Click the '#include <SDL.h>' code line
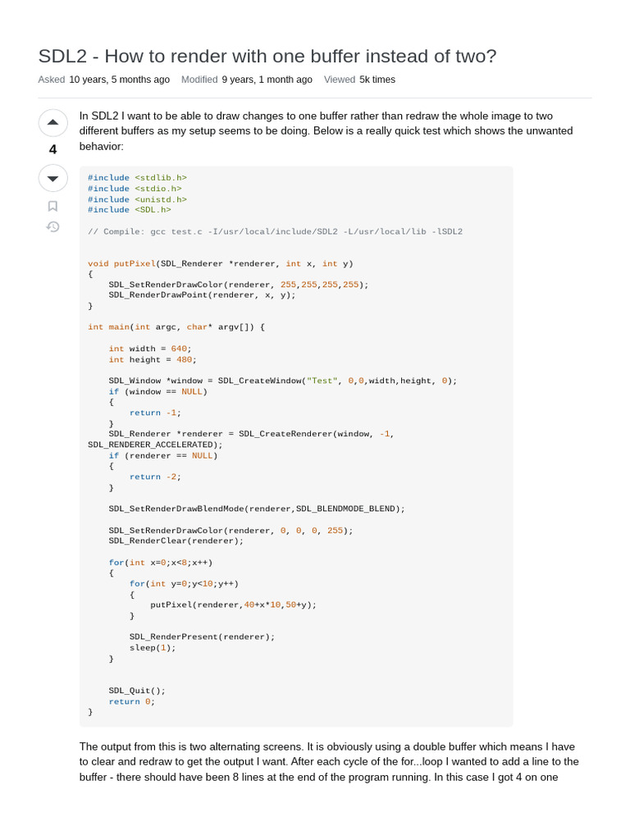The image size is (630, 840). click(x=130, y=210)
